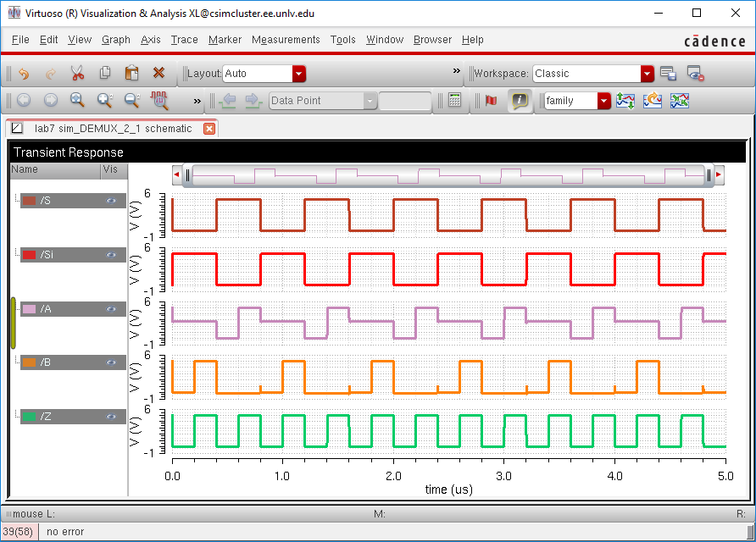756x542 pixels.
Task: Close the lab7 sim_DEMUX_2_1 schematic tab
Action: point(209,129)
